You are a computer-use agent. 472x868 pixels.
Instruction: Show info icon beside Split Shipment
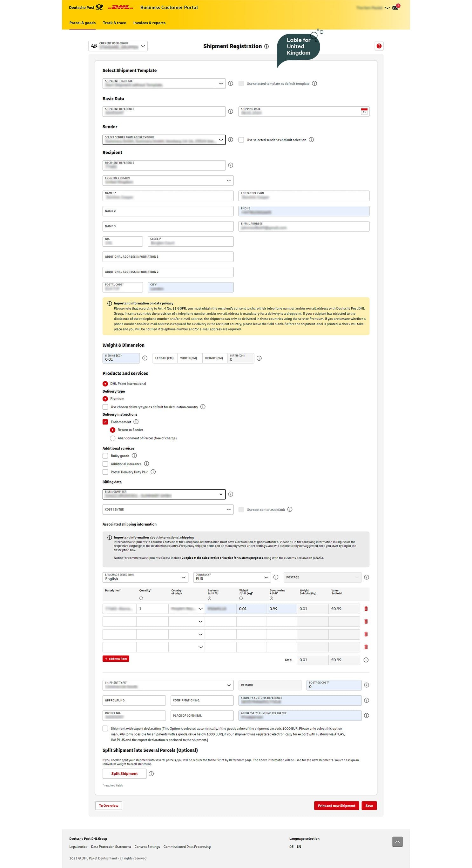pyautogui.click(x=151, y=774)
